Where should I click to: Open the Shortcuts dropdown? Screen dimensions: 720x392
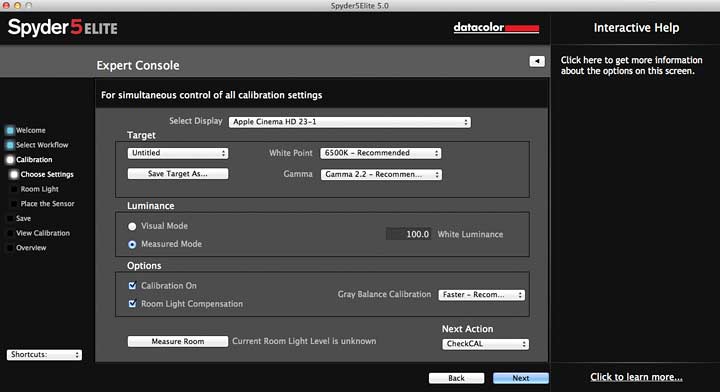(x=44, y=355)
